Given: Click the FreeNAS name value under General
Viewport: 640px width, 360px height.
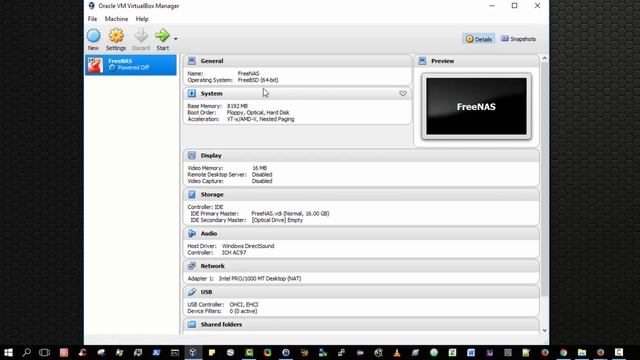Looking at the screenshot, I should pyautogui.click(x=248, y=73).
